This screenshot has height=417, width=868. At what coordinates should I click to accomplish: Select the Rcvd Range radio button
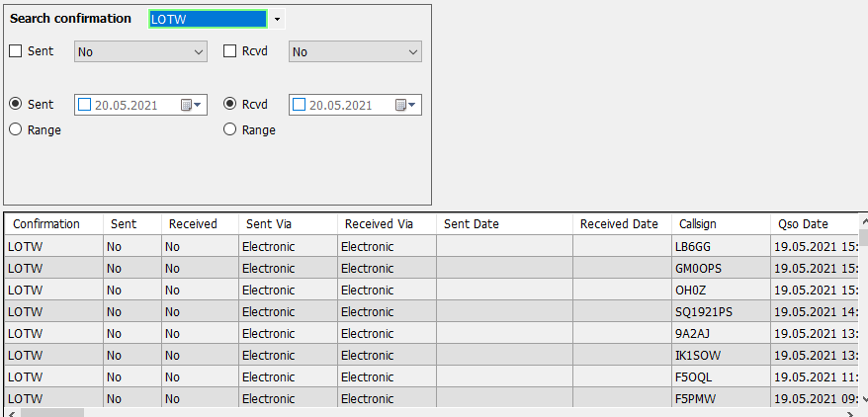point(229,129)
